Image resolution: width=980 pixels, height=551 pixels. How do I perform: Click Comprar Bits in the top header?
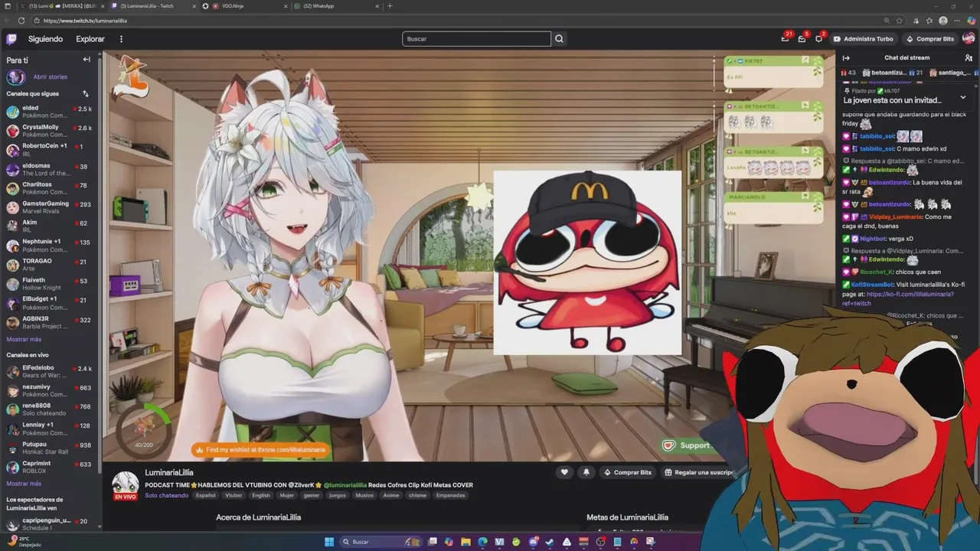(x=930, y=39)
